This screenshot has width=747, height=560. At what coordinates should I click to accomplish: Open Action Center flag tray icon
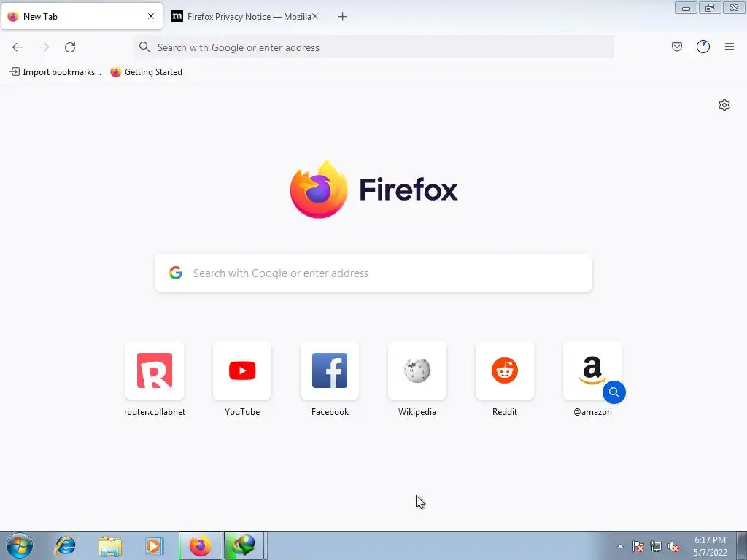coord(638,546)
